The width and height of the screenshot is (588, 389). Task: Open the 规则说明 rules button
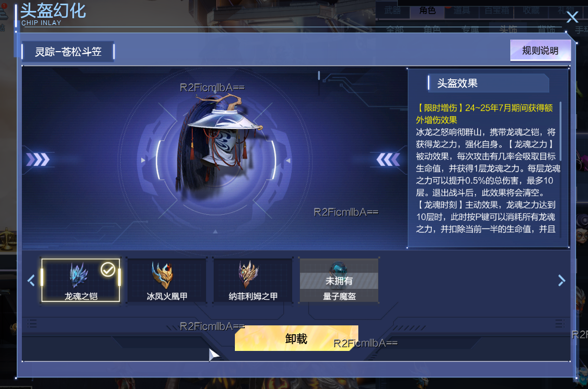click(540, 50)
